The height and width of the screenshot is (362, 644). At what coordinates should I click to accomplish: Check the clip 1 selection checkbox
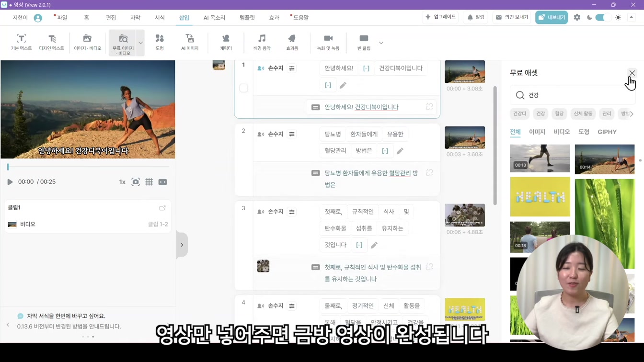tap(243, 88)
